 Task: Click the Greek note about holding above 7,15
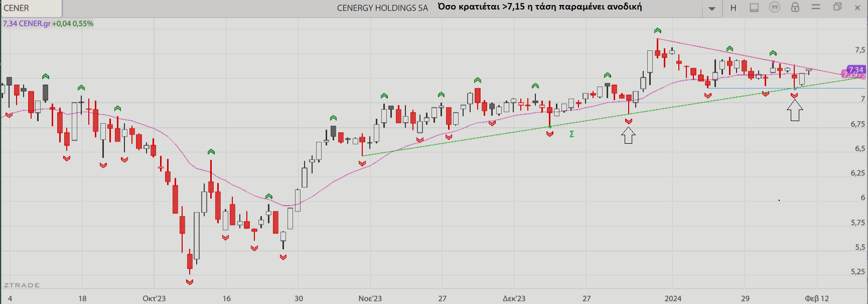point(540,7)
